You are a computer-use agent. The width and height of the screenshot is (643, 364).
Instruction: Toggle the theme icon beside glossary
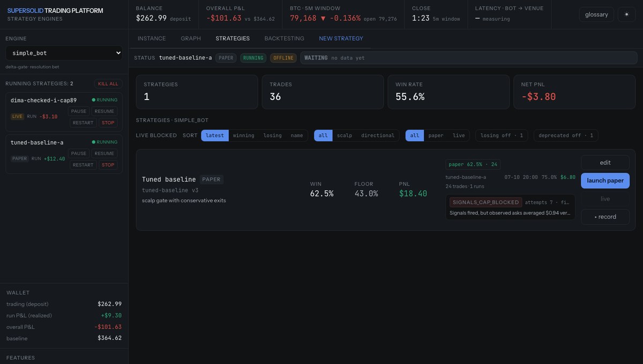[x=626, y=14]
